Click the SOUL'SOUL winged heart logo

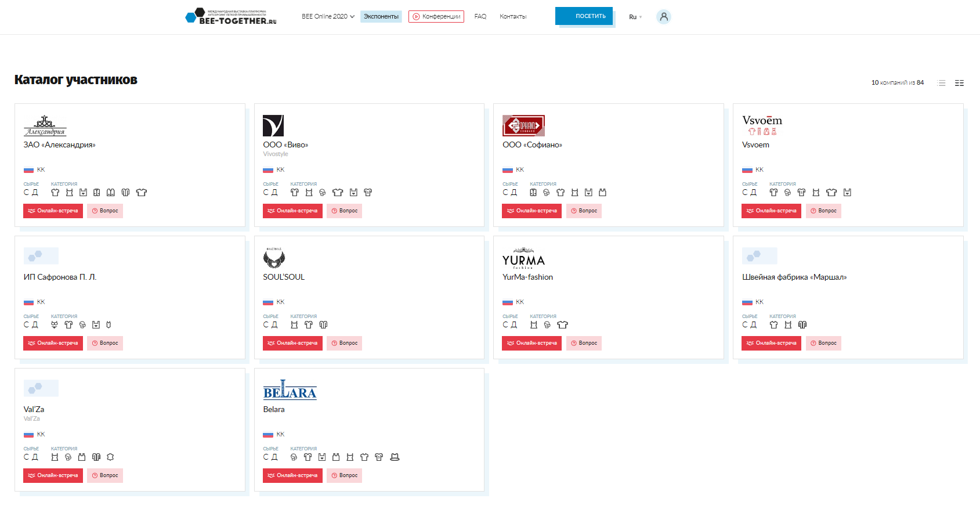274,258
